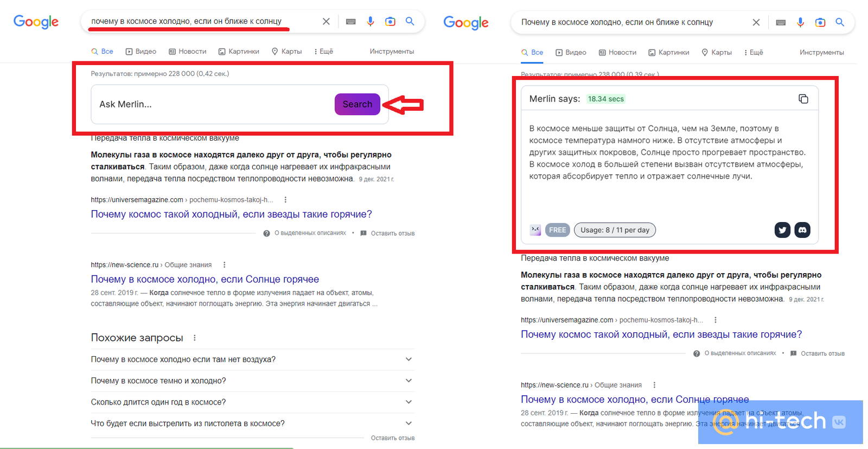Click the FREE plan badge in Merlin
868x449 pixels.
(x=558, y=230)
